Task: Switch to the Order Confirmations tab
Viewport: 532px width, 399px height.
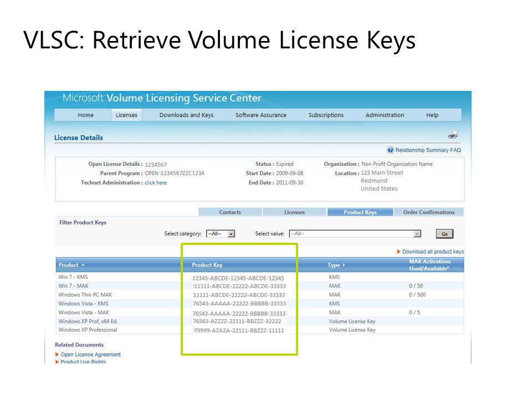Action: (x=429, y=212)
